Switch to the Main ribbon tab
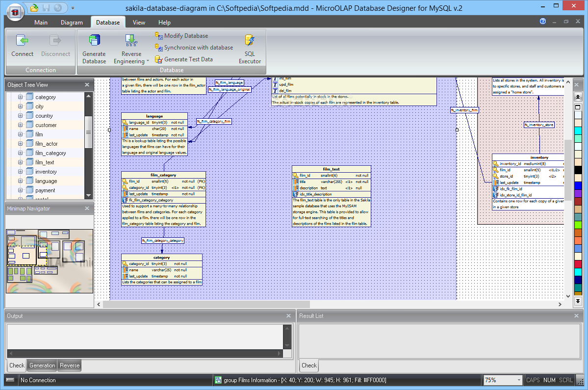Viewport: 588px width, 390px height. tap(41, 23)
